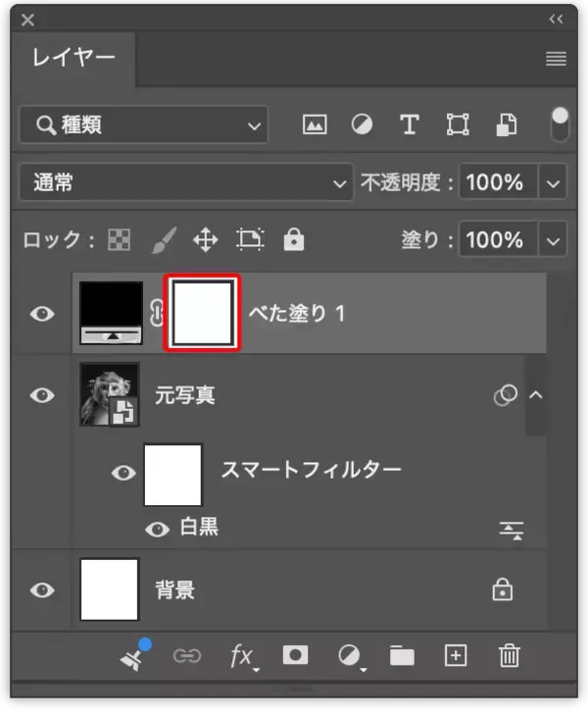Filter layers by shape layer icon

coord(458,125)
